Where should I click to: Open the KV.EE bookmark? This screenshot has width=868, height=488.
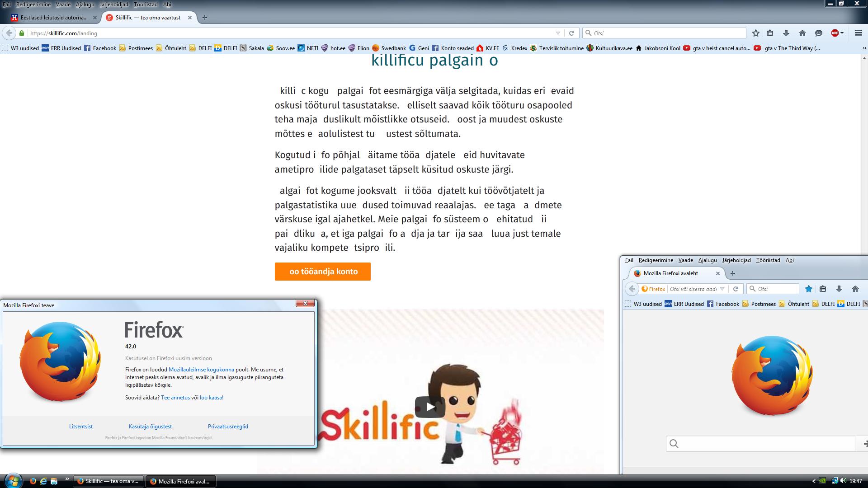488,48
